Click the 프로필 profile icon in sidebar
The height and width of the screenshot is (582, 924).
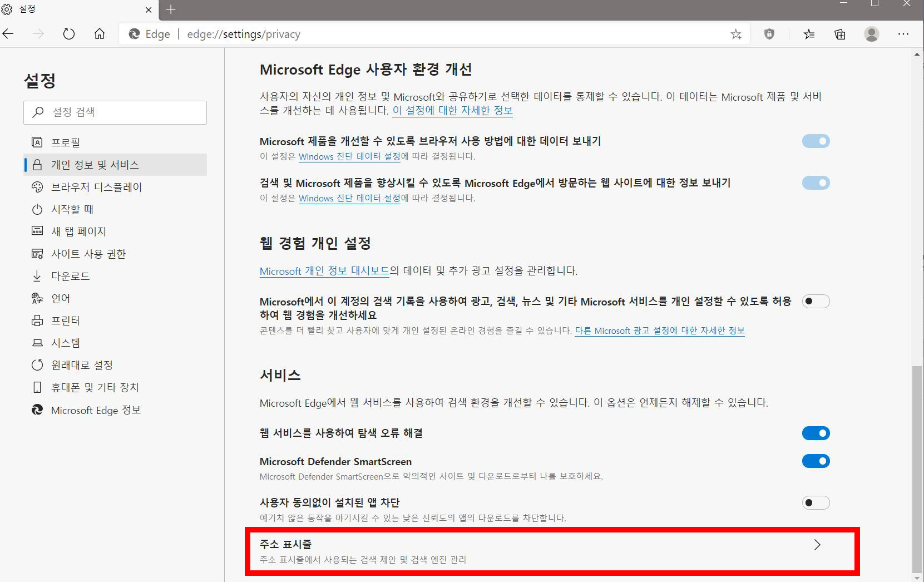click(37, 142)
